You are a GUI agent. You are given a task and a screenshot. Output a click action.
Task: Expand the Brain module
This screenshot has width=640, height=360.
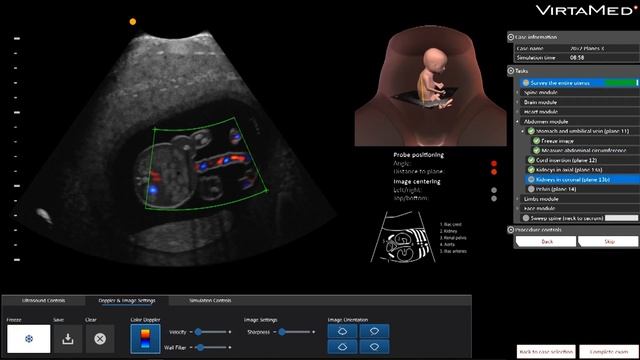tap(518, 102)
